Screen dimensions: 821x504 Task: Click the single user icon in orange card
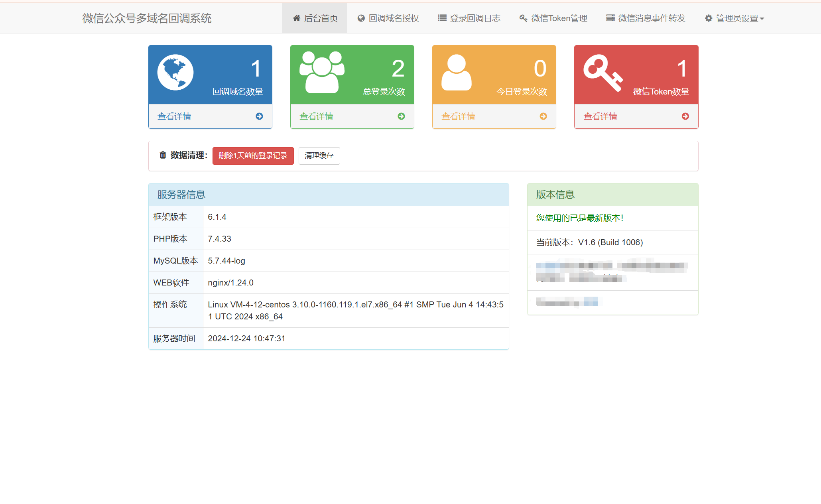(456, 72)
